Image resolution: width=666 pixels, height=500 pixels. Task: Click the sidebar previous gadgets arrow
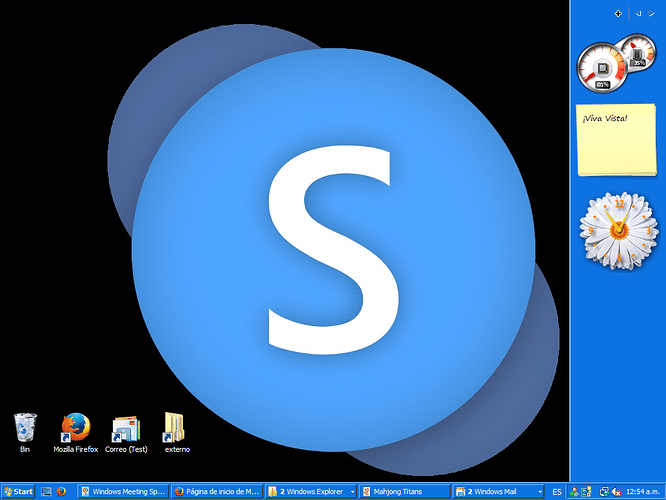coord(638,14)
